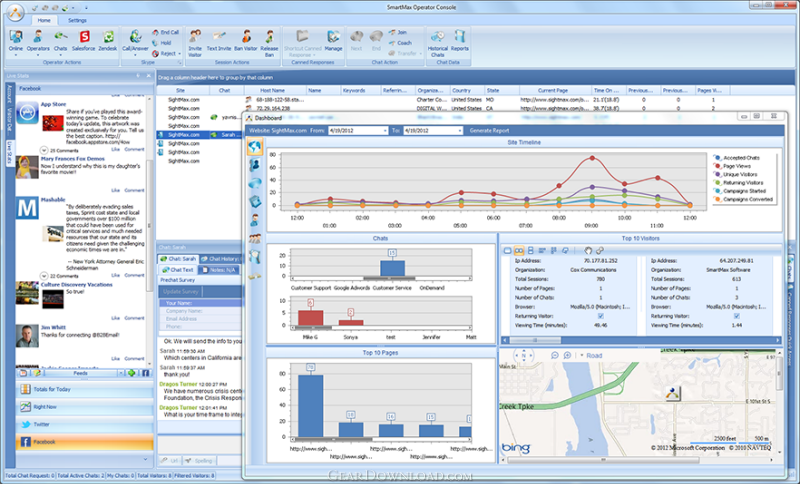Select the two-card layout view icon
This screenshot has height=484, width=800.
pos(519,250)
